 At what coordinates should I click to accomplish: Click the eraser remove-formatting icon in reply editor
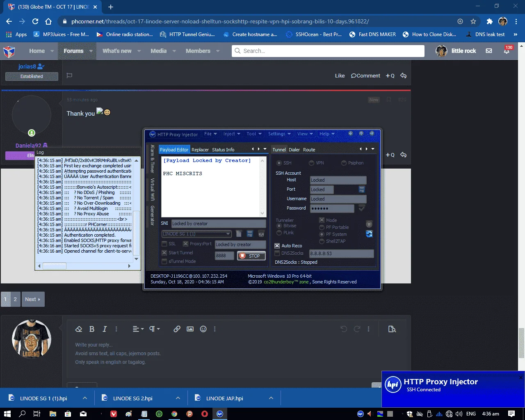(x=79, y=329)
